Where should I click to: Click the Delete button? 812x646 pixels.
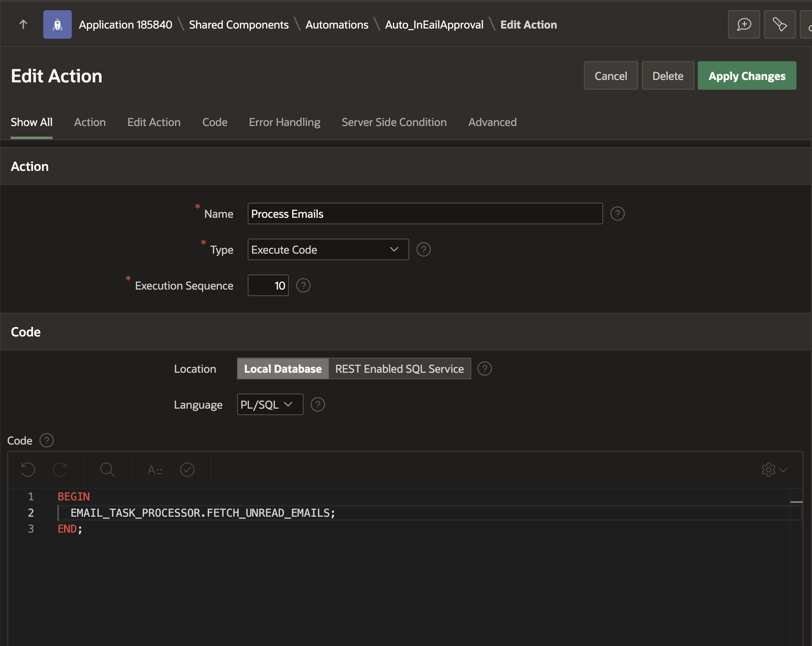click(x=668, y=75)
